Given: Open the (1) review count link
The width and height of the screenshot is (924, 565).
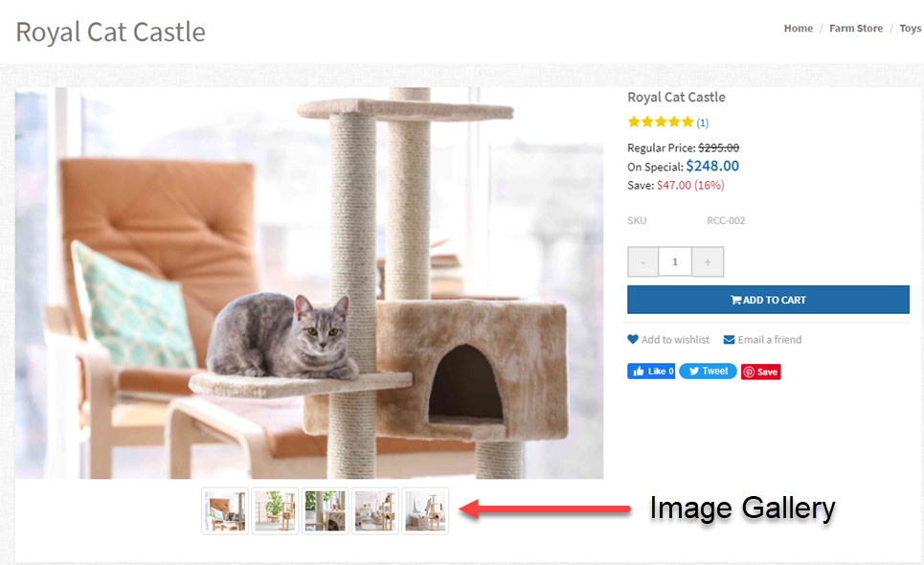Looking at the screenshot, I should pyautogui.click(x=703, y=123).
